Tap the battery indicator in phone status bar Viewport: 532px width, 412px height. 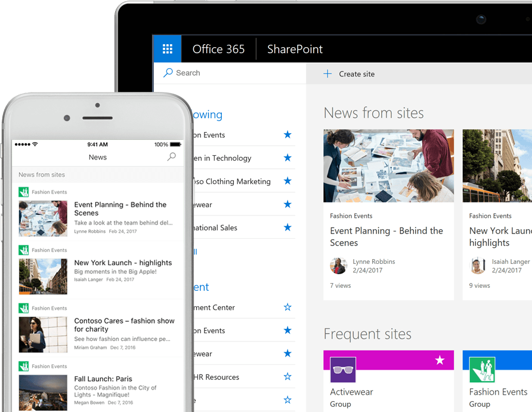[175, 144]
